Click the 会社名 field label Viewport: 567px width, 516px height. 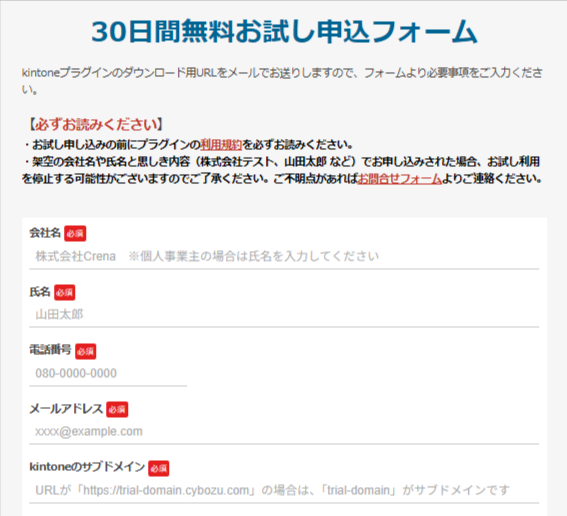(x=45, y=233)
